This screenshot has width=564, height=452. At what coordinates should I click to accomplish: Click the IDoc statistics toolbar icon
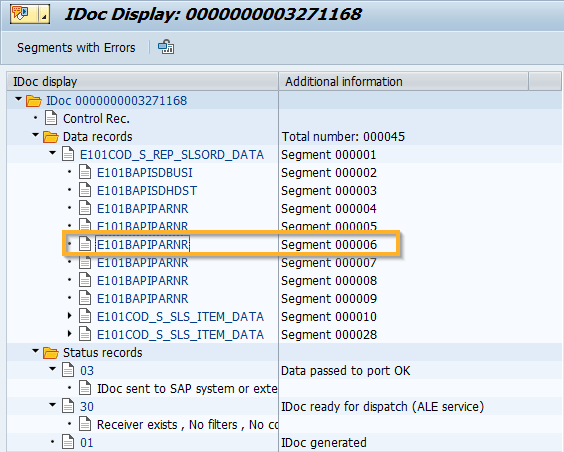pyautogui.click(x=166, y=47)
